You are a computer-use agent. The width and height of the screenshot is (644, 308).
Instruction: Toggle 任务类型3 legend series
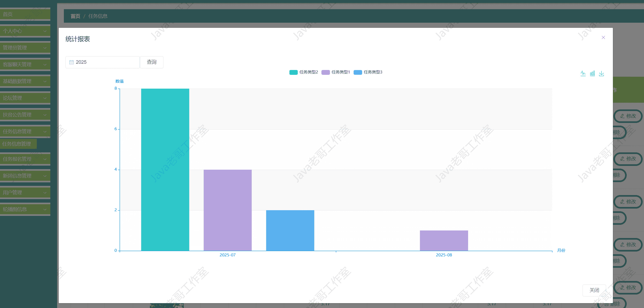(368, 72)
